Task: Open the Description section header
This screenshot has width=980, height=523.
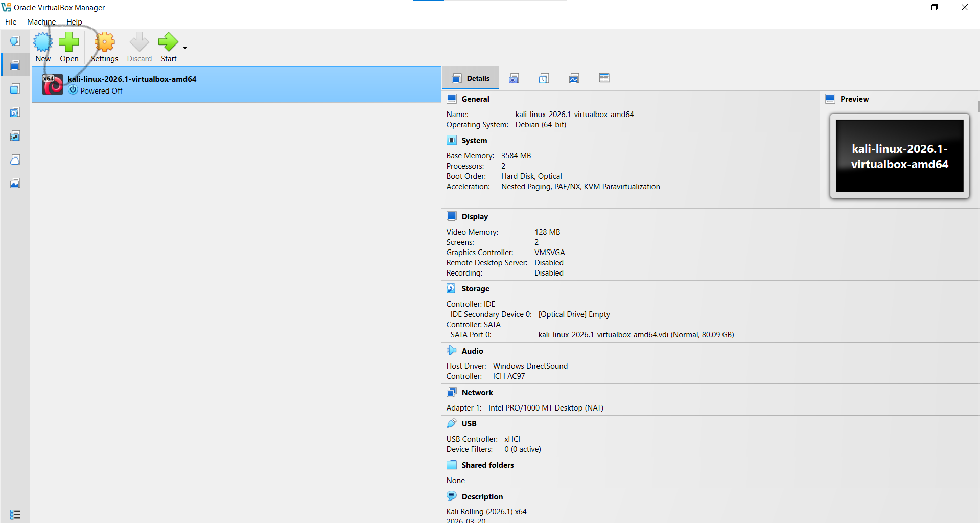Action: 482,497
